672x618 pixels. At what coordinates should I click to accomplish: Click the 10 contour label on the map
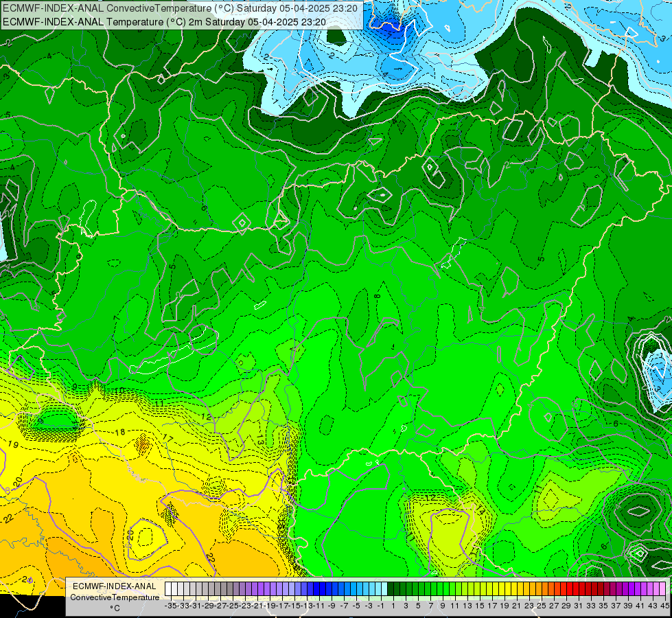(x=120, y=391)
